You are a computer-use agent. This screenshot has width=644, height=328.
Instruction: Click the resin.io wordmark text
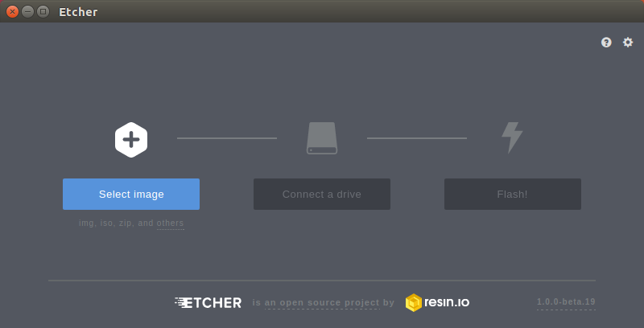pos(447,302)
